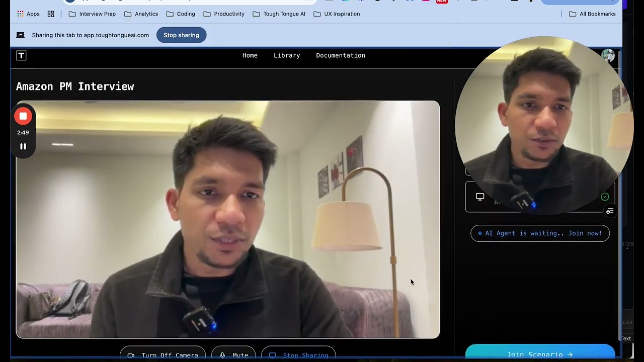Expand the Tough Tongue AI bookmark folder
The image size is (644, 362).
point(279,14)
